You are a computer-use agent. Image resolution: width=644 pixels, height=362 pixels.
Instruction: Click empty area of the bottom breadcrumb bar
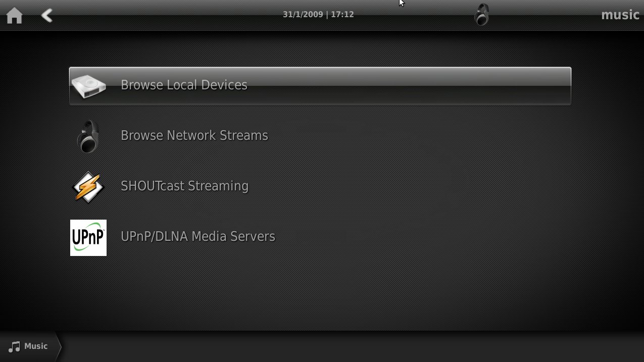(x=354, y=346)
